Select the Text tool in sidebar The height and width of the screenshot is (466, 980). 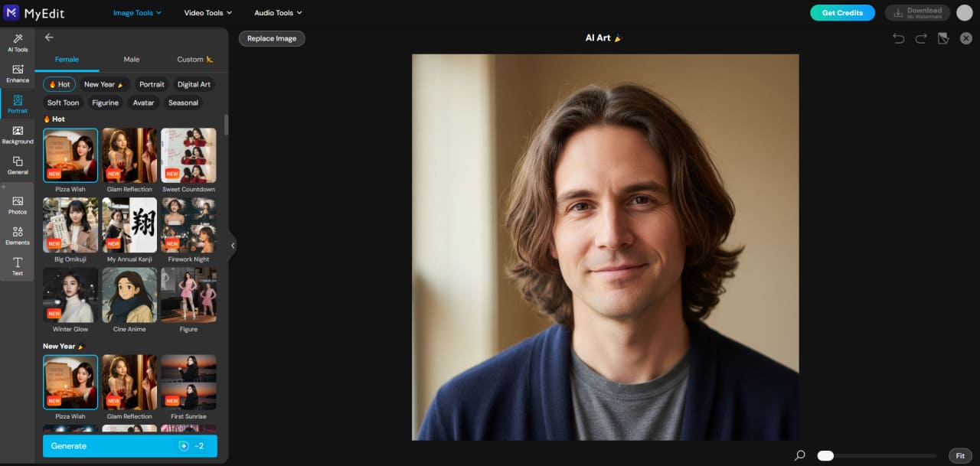click(x=17, y=266)
